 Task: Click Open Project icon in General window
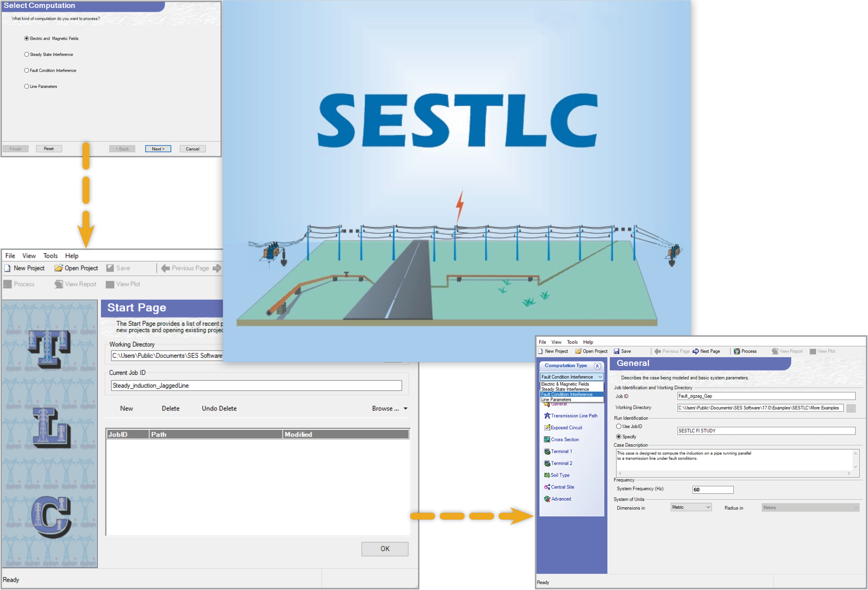pyautogui.click(x=578, y=351)
